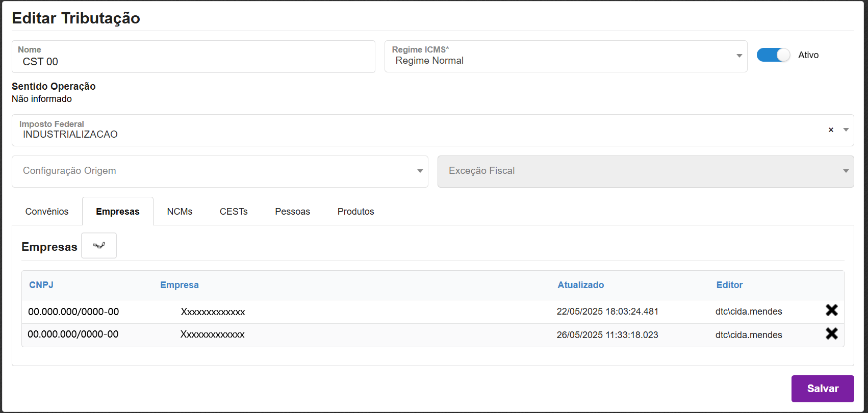Sort by the Atualizado column header
The width and height of the screenshot is (868, 413).
(x=580, y=285)
